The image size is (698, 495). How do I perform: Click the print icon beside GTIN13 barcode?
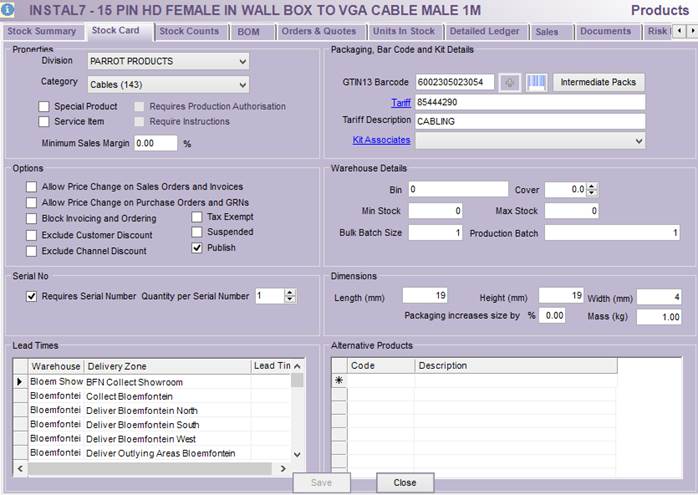click(510, 82)
